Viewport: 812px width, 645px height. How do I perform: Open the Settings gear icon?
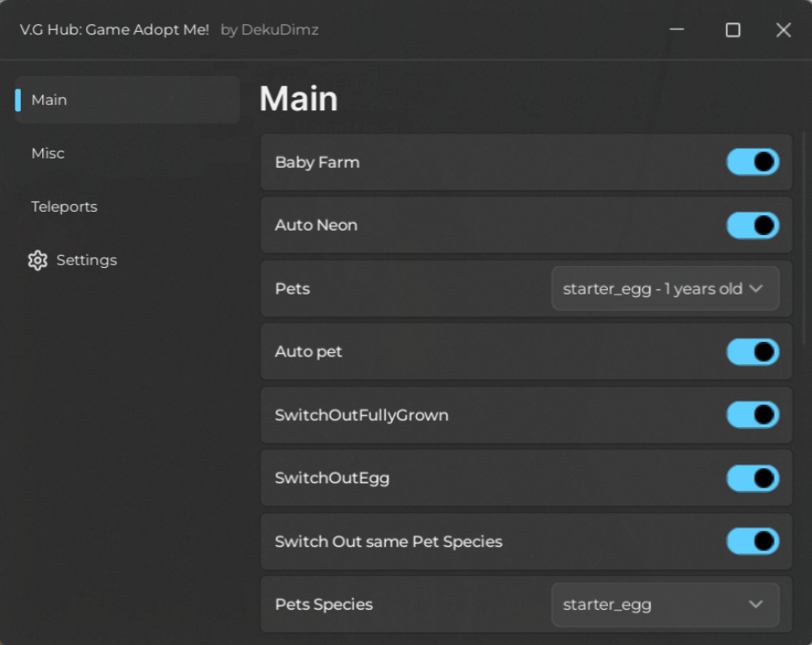37,260
